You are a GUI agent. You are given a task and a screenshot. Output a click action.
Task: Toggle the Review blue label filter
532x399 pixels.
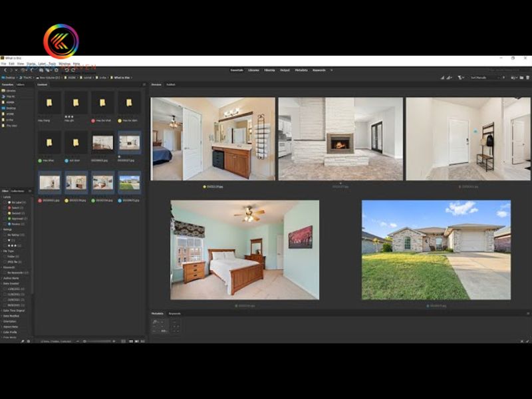coord(5,224)
